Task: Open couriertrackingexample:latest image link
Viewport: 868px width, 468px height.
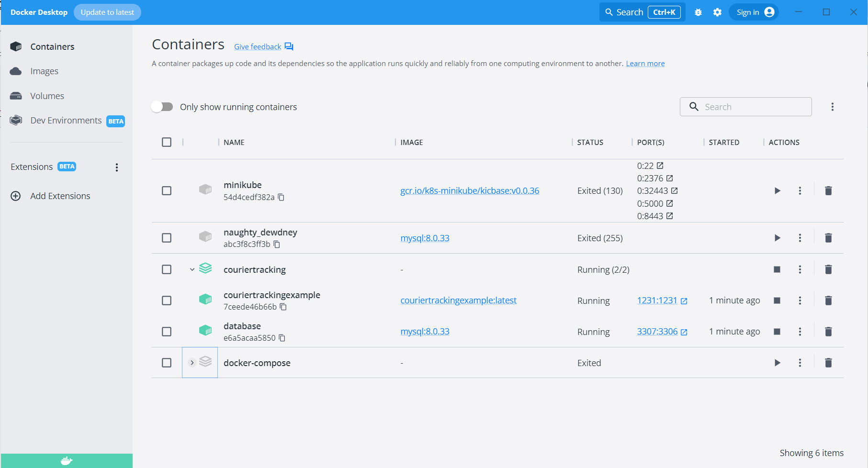Action: [458, 301]
